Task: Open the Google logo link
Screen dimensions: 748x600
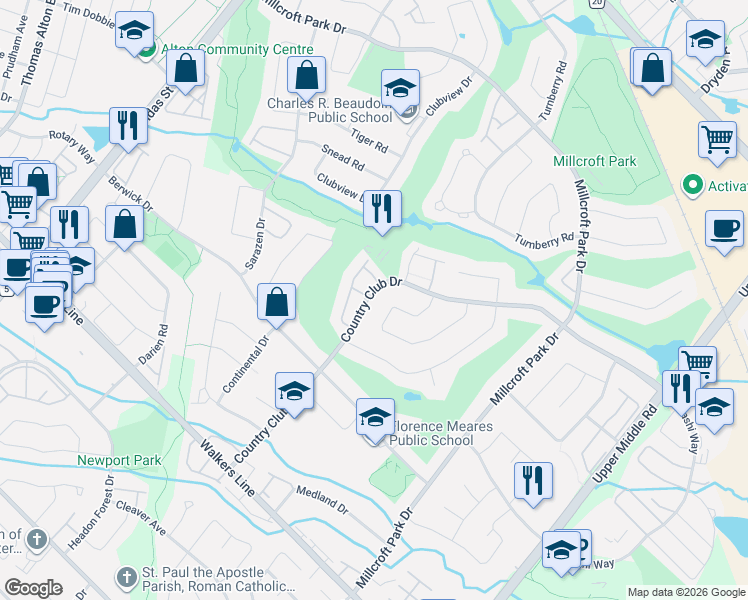Action: (x=33, y=588)
